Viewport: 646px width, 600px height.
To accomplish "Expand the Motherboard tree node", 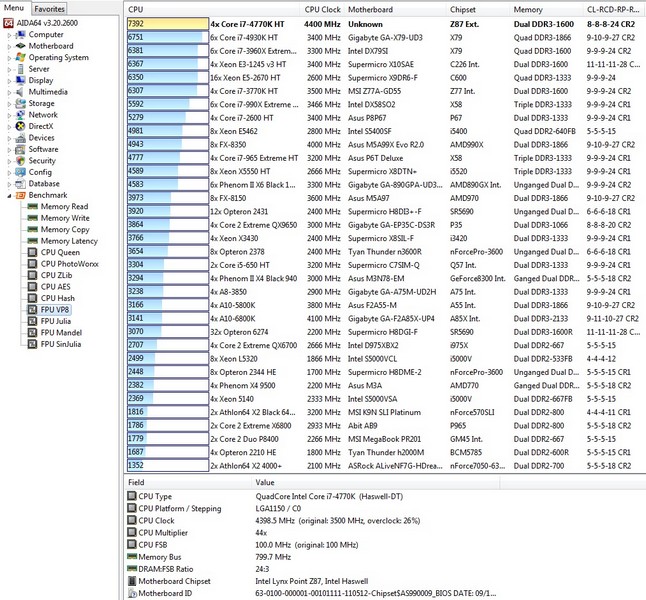I will [x=9, y=47].
